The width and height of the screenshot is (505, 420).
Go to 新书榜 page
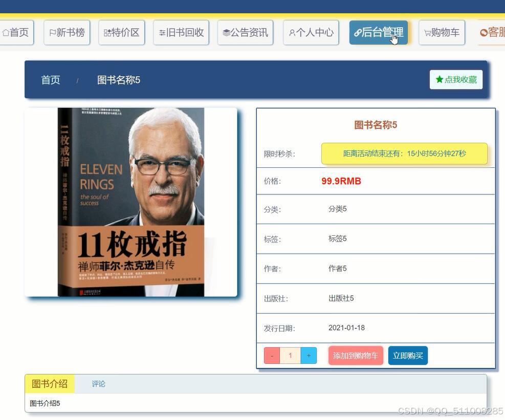67,32
